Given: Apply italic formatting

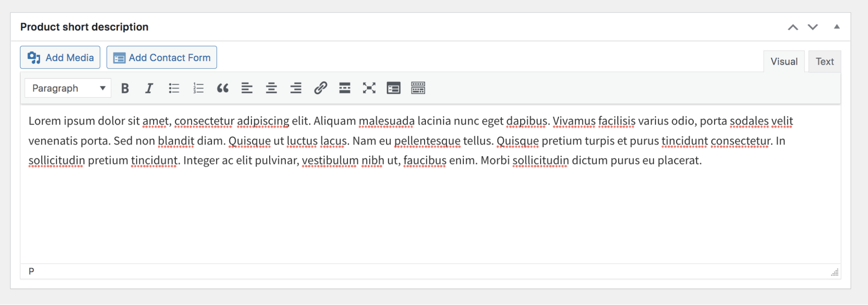Looking at the screenshot, I should [x=149, y=89].
